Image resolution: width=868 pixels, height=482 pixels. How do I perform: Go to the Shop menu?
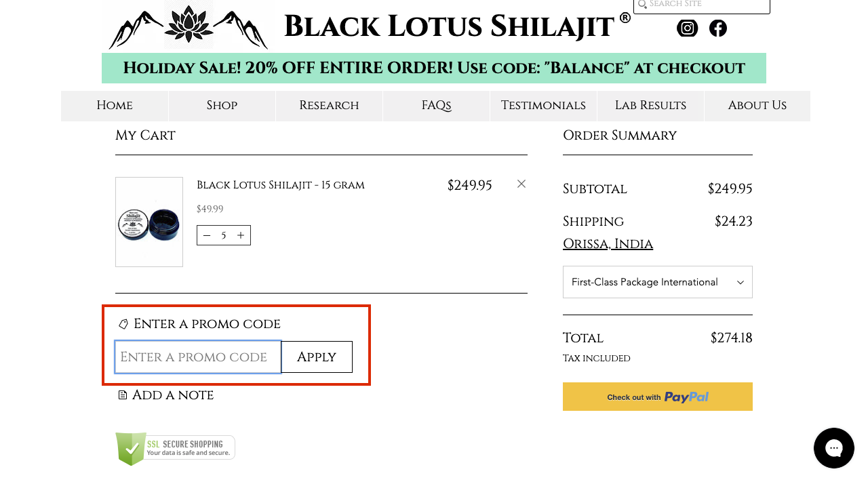222,106
